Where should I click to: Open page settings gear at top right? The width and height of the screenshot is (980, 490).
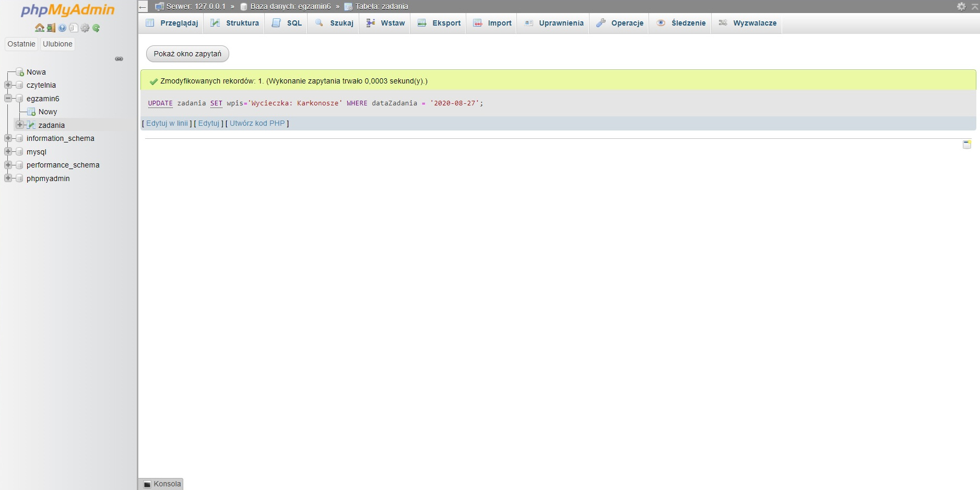[961, 6]
